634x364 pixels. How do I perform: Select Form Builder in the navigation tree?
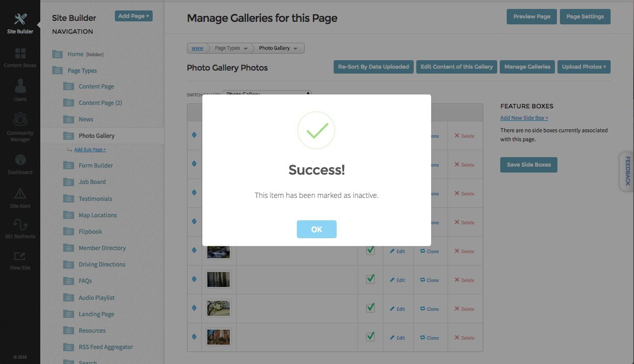coord(95,166)
